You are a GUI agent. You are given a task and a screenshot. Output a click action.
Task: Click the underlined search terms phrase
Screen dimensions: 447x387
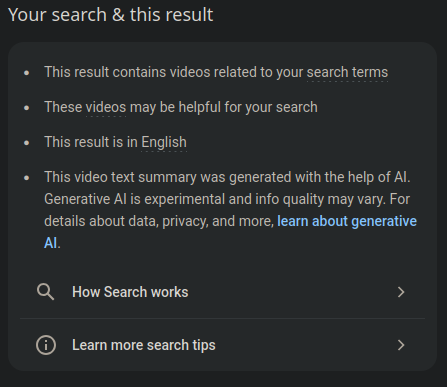tap(347, 72)
